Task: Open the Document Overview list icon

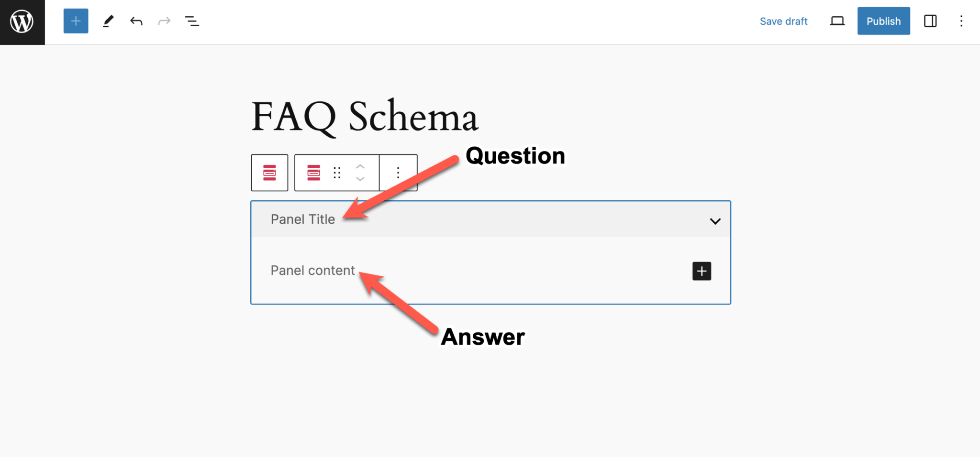Action: (192, 21)
